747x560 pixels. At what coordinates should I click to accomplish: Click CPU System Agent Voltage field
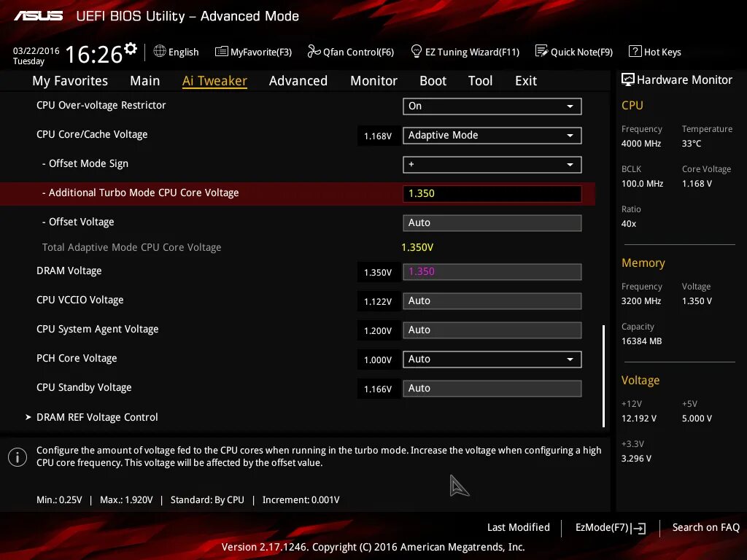[492, 330]
